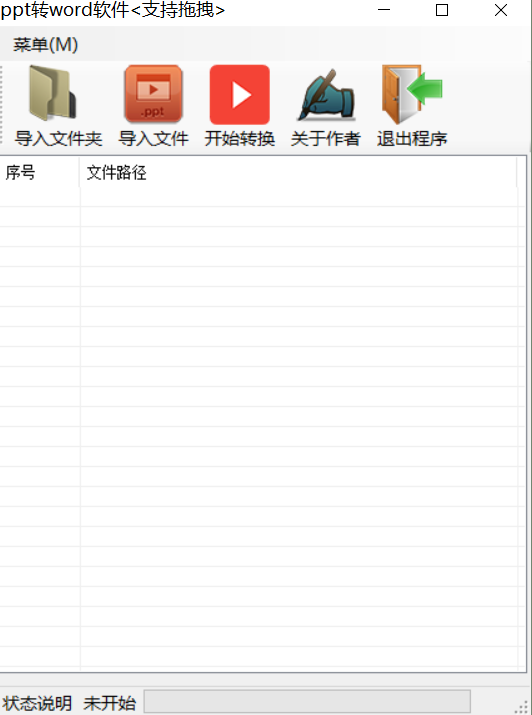Click the 文件路径 column header

click(x=298, y=172)
